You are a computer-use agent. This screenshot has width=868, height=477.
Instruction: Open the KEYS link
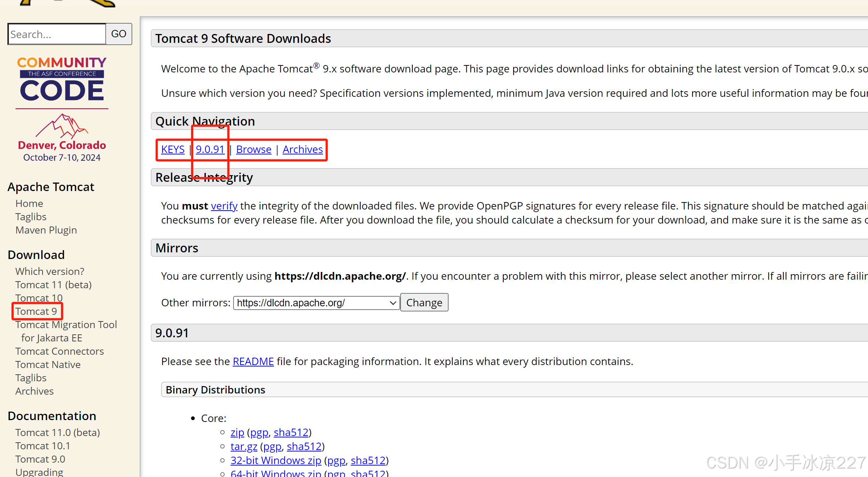173,149
